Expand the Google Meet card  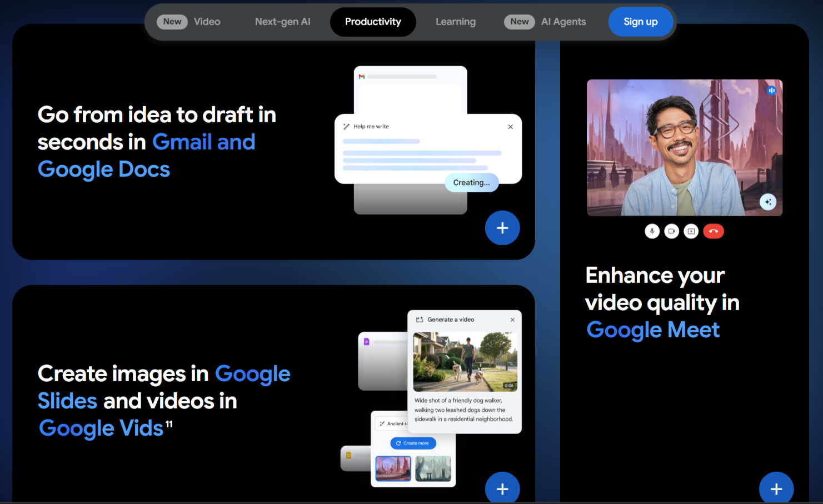[x=776, y=488]
